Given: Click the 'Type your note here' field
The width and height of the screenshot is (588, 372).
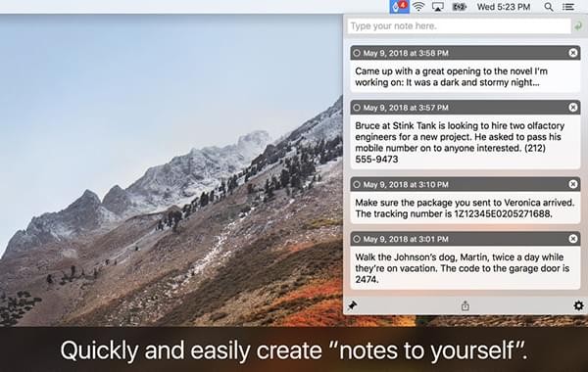Looking at the screenshot, I should 459,26.
